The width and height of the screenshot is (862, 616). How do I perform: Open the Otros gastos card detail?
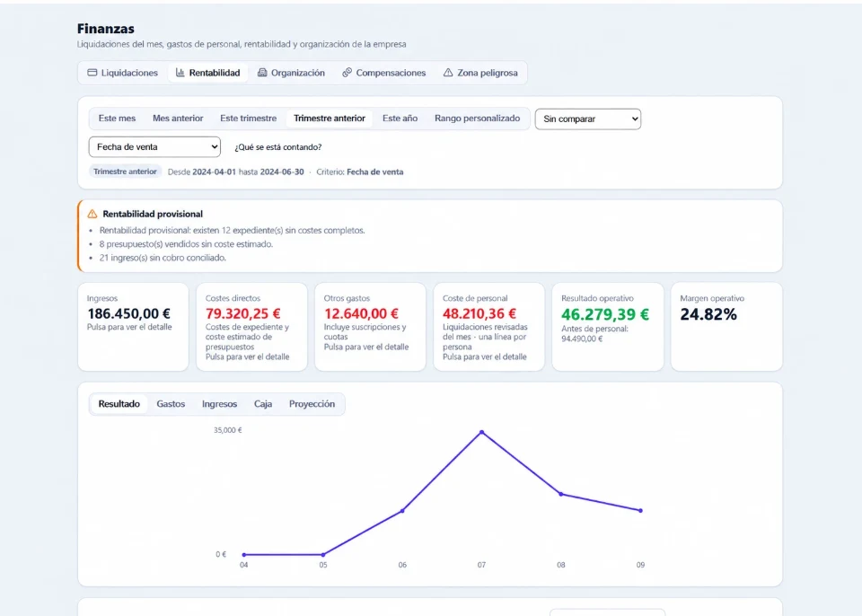[x=370, y=327]
